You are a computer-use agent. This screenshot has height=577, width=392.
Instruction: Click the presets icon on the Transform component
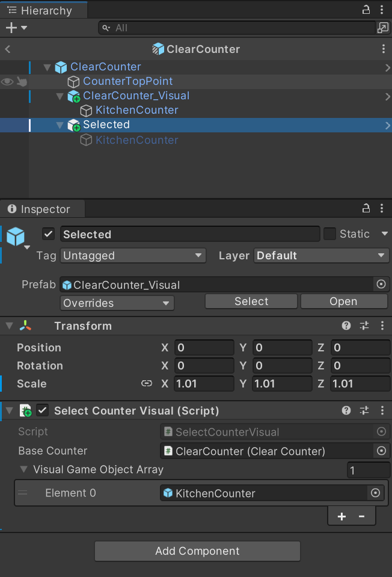tap(364, 326)
